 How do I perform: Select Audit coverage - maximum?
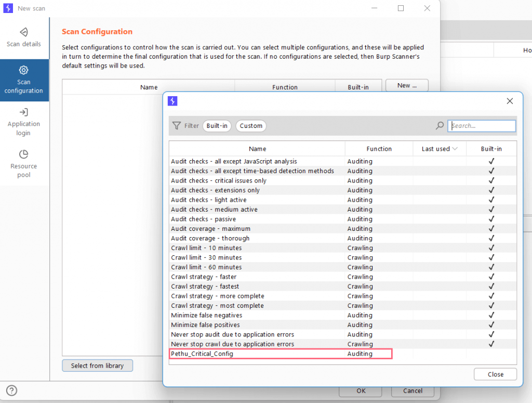click(343, 228)
